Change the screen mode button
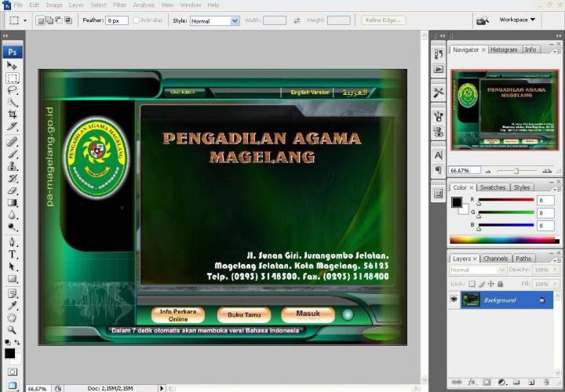Viewport: 565px width, 392px height. (x=12, y=385)
